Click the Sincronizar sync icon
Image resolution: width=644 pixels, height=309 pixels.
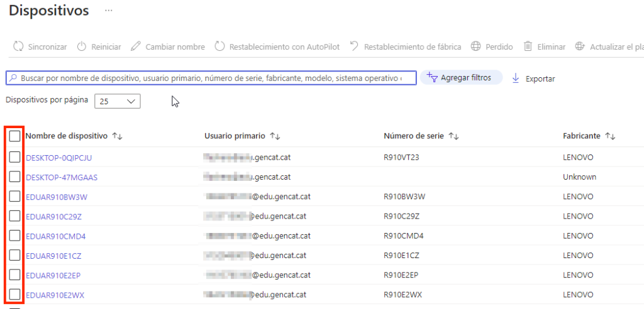point(18,46)
